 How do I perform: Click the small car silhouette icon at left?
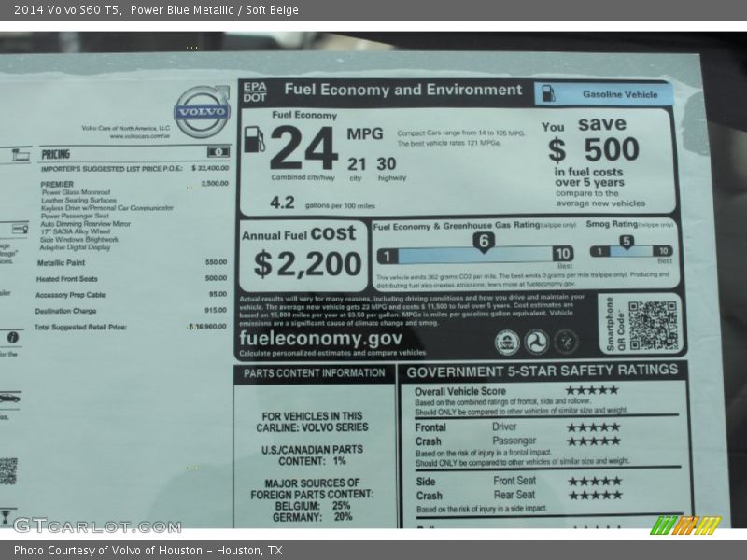[x=10, y=398]
